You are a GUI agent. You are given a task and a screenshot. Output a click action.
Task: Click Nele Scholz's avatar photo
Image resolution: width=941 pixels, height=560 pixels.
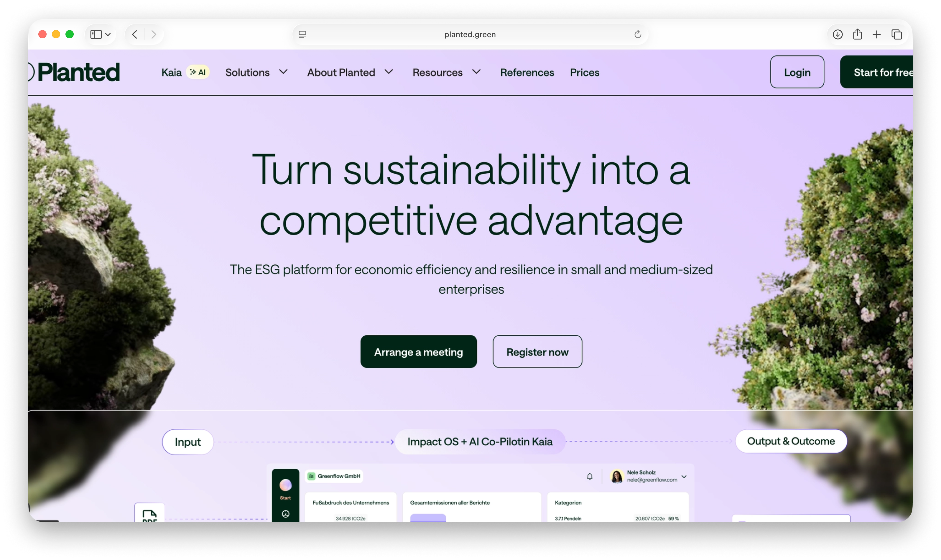point(617,476)
